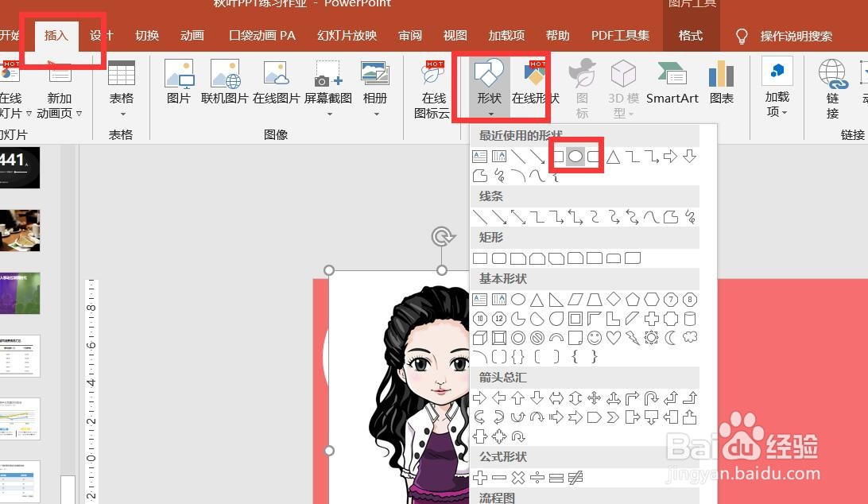Select the donut ring shape
This screenshot has height=504, width=868.
pos(518,338)
